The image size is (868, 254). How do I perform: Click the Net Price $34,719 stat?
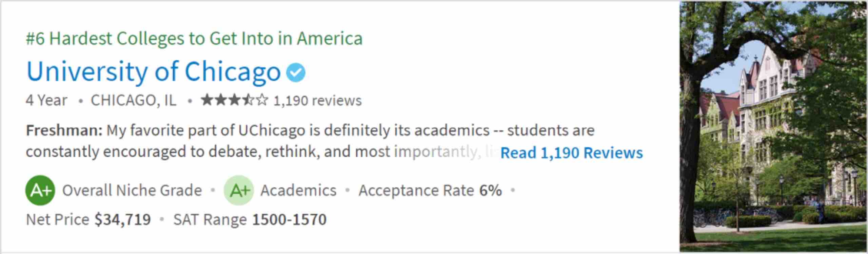88,219
